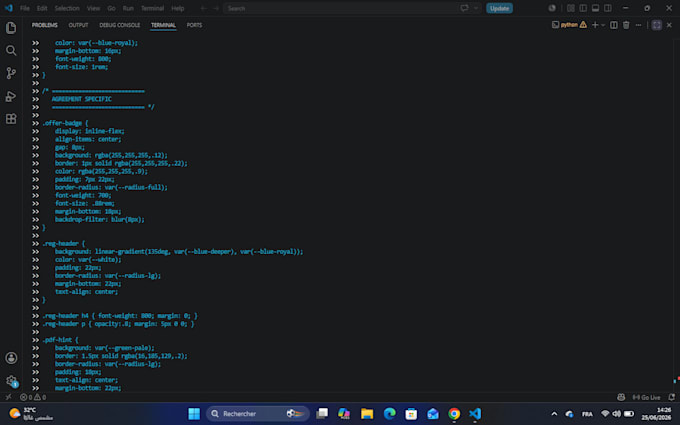Select the TERMINAL tab
Viewport: 680px width, 425px height.
[x=163, y=25]
